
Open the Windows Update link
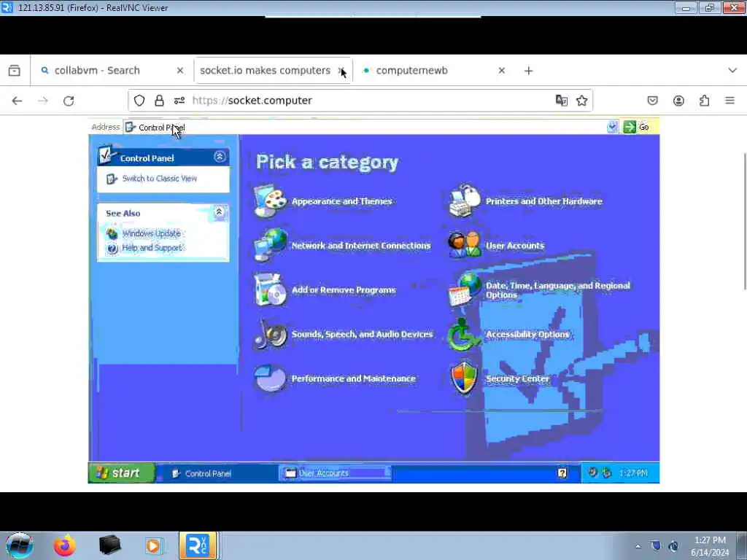coord(152,233)
